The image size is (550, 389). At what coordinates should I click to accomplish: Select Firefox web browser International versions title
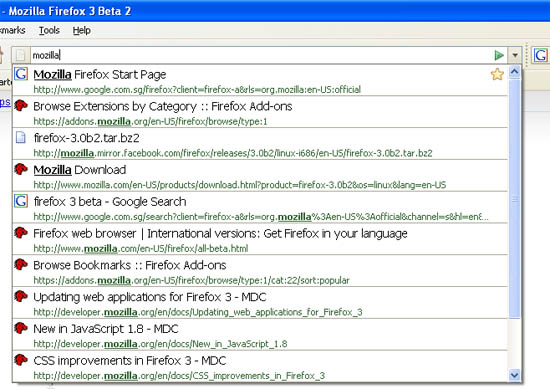pyautogui.click(x=220, y=233)
